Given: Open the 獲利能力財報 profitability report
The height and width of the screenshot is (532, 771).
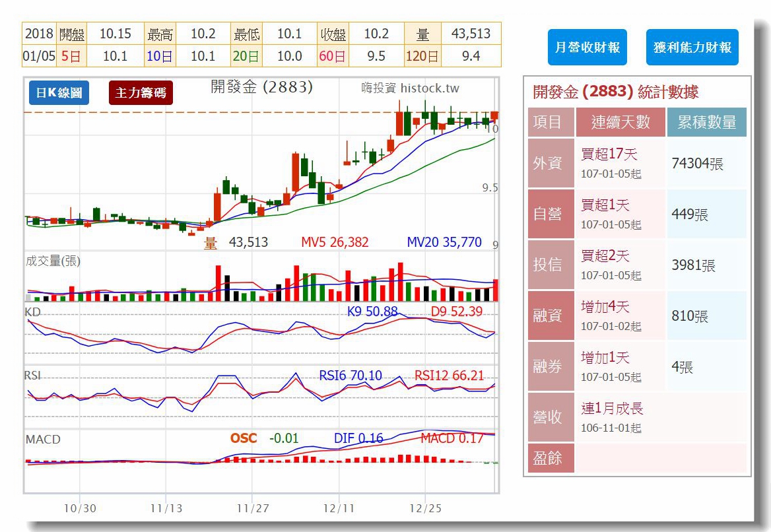Looking at the screenshot, I should [692, 48].
